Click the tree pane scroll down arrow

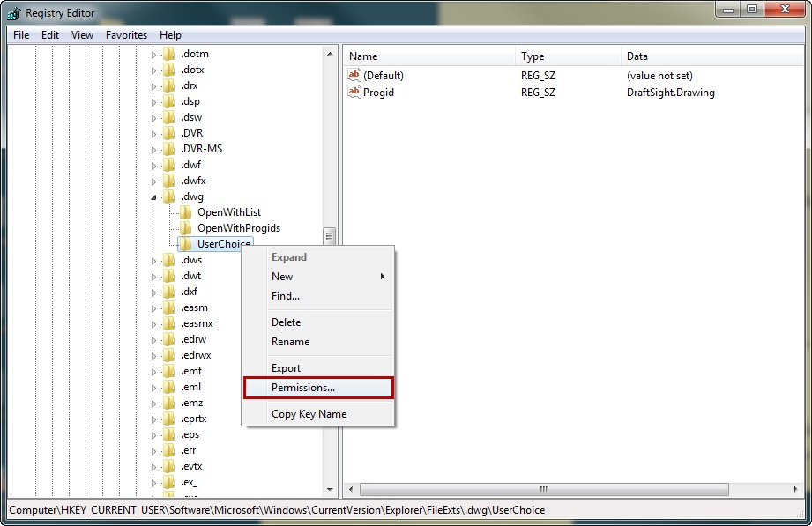330,489
